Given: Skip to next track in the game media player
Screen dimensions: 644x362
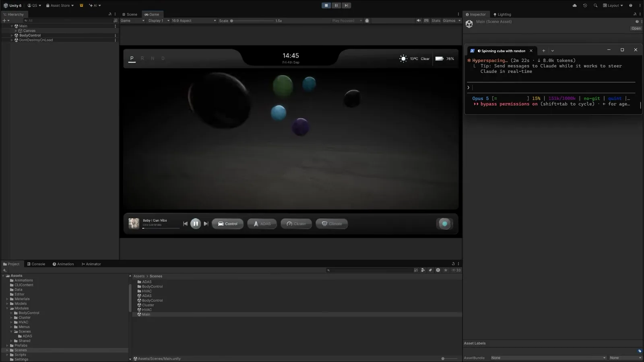Looking at the screenshot, I should 206,224.
